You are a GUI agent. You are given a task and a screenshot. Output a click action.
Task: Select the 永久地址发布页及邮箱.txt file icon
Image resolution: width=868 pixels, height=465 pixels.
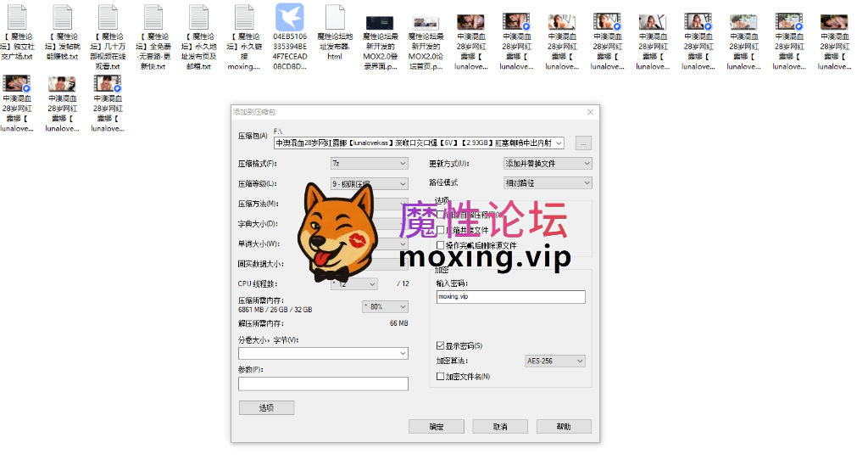click(198, 17)
